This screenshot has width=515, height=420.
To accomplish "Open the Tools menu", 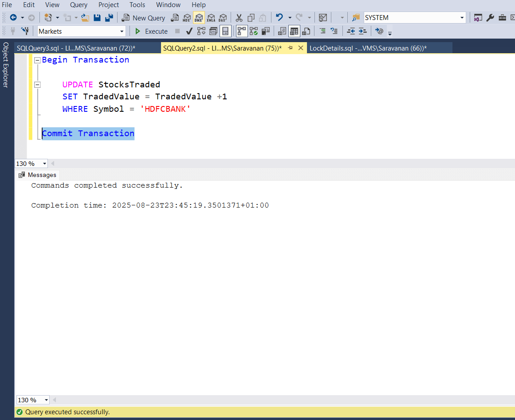I will click(137, 4).
